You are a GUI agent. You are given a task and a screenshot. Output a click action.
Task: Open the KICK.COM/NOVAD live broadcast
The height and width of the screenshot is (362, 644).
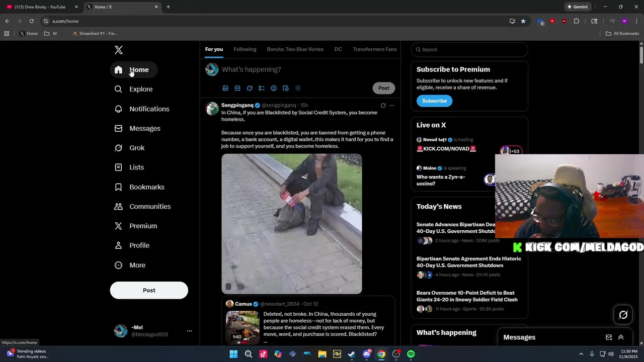[x=446, y=149]
